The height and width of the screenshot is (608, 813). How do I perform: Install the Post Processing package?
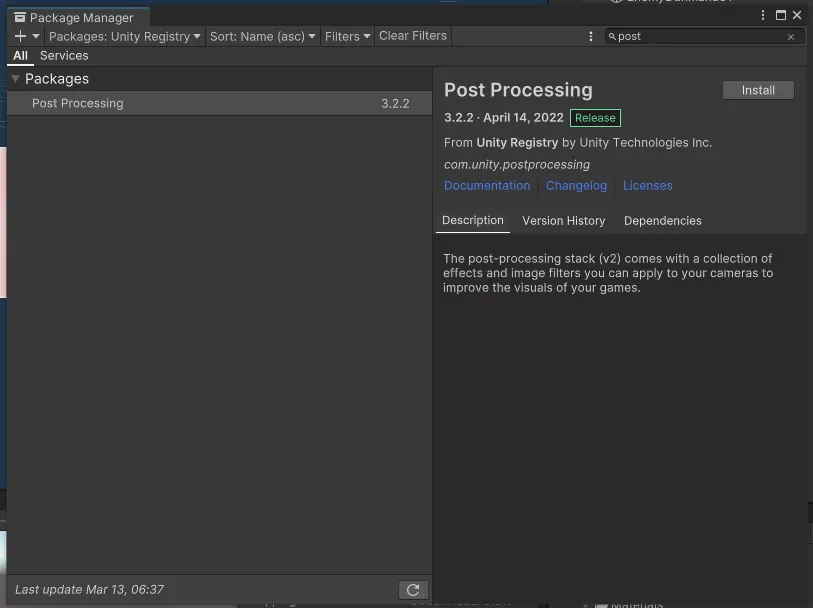(758, 90)
